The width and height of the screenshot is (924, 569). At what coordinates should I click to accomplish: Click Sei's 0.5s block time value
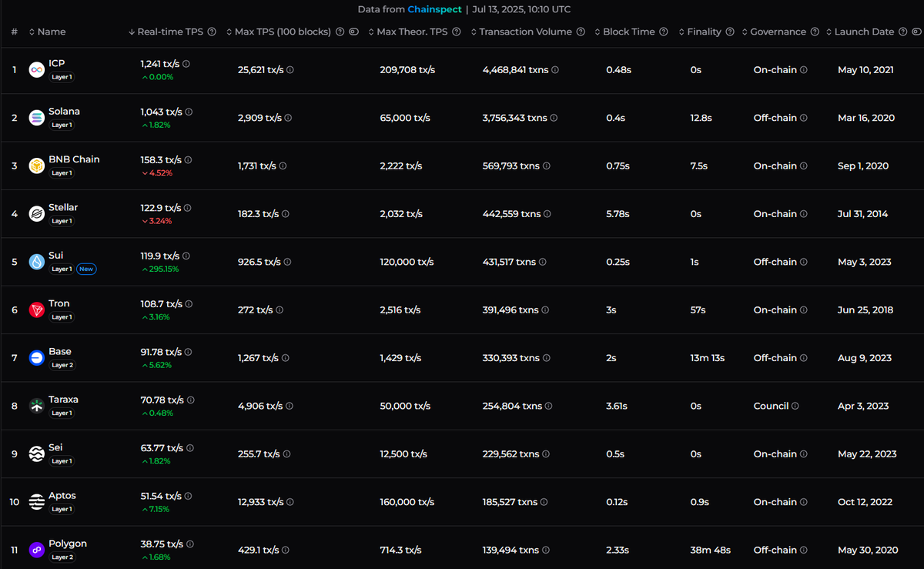615,454
